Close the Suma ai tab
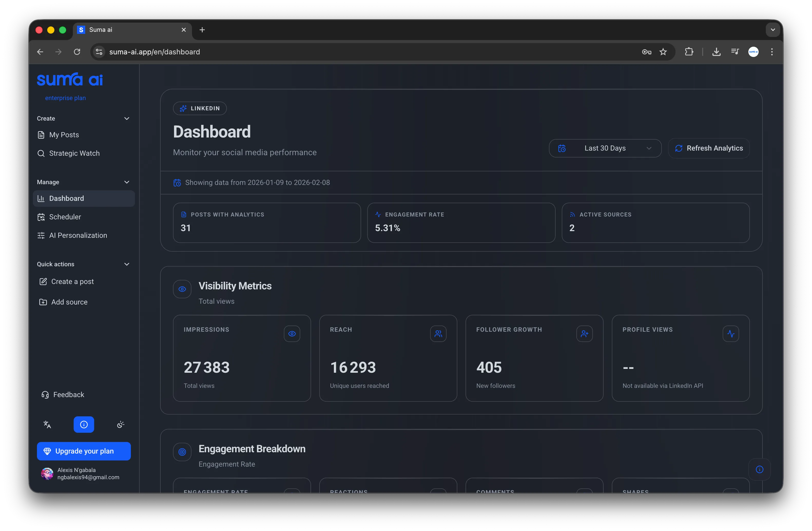This screenshot has height=531, width=812. pos(183,30)
